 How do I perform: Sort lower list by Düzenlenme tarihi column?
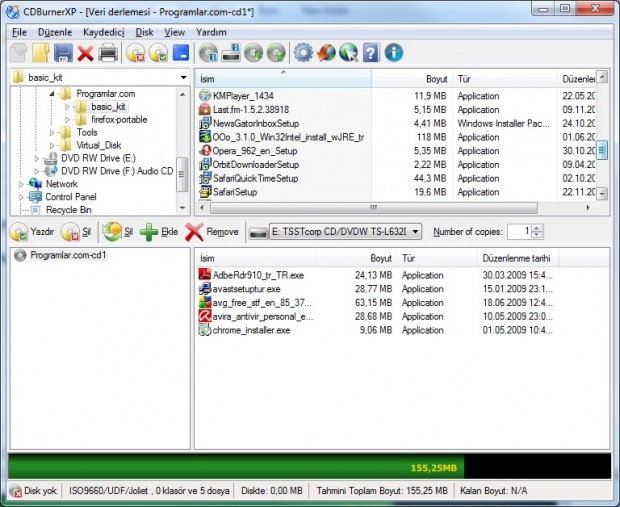[x=517, y=258]
